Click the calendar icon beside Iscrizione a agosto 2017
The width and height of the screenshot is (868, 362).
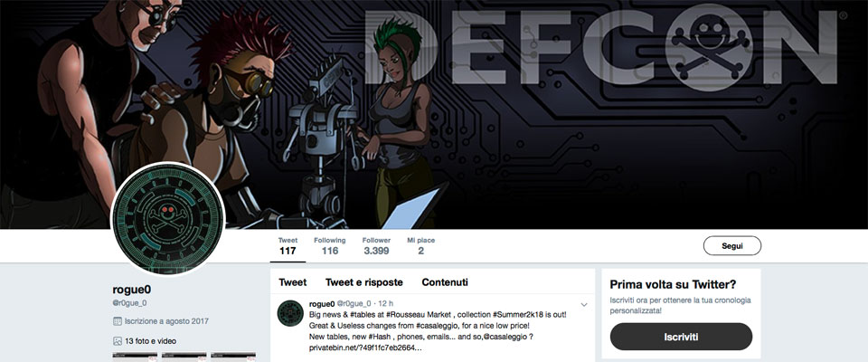117,321
